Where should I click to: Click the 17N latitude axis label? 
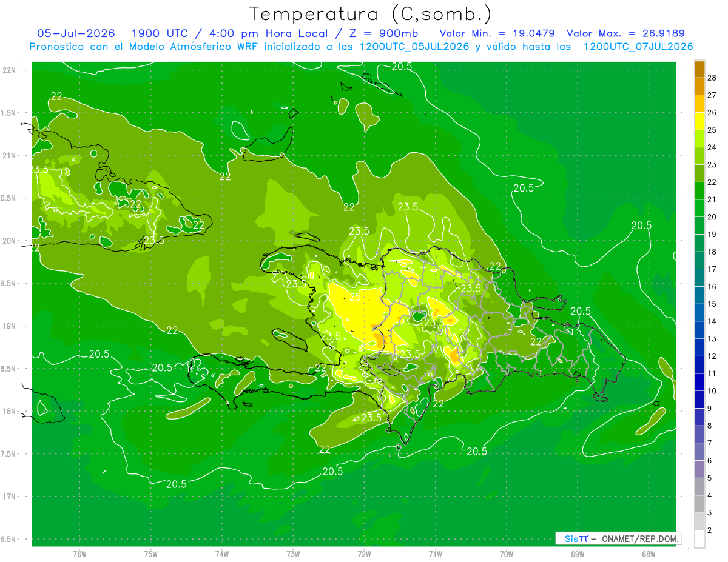pyautogui.click(x=9, y=497)
